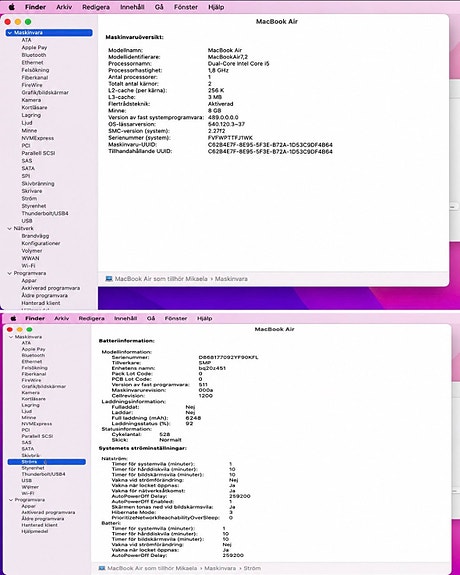Open the Fönster menu in the lower menu bar
Image resolution: width=460 pixels, height=575 pixels.
click(176, 318)
